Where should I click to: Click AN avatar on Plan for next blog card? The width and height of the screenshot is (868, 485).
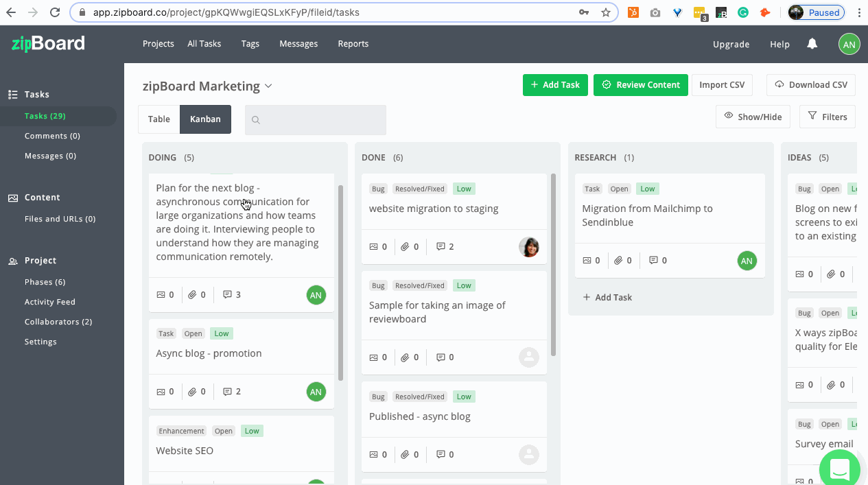click(x=316, y=295)
